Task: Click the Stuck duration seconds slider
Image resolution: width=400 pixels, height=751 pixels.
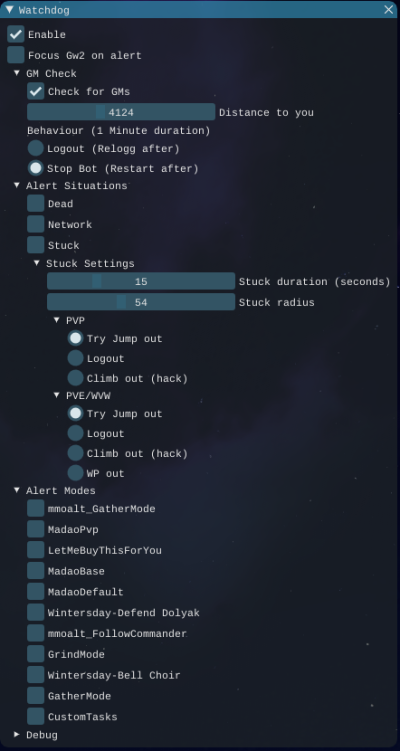Action: coord(141,281)
